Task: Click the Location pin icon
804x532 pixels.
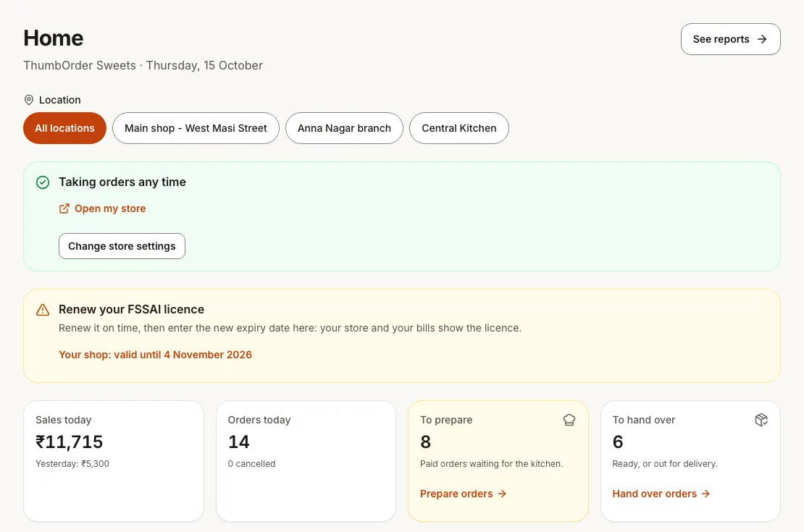Action: [x=29, y=100]
